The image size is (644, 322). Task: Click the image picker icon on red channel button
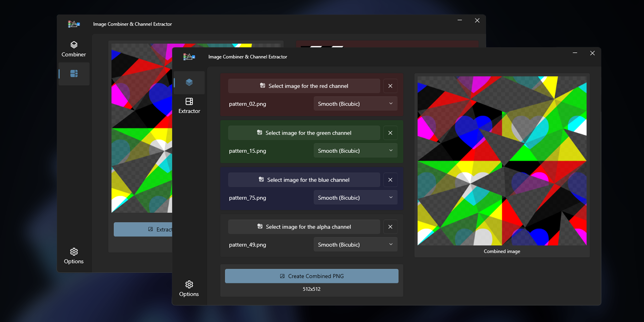(263, 86)
